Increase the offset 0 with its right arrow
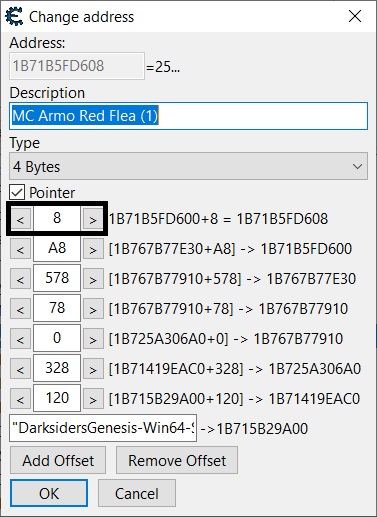This screenshot has height=517, width=377. click(x=93, y=339)
